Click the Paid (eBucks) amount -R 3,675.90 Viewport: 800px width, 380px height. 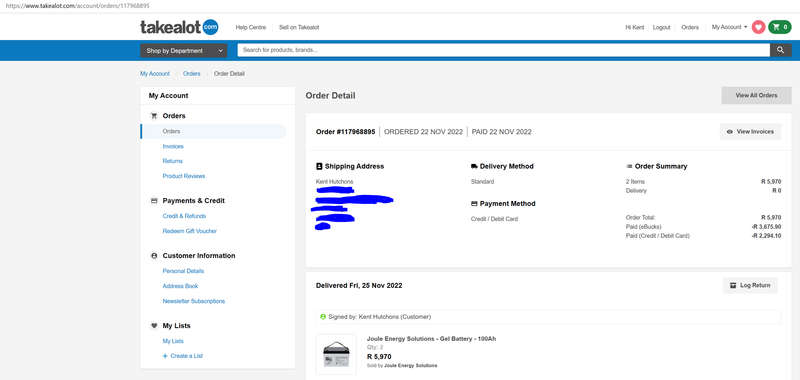766,226
